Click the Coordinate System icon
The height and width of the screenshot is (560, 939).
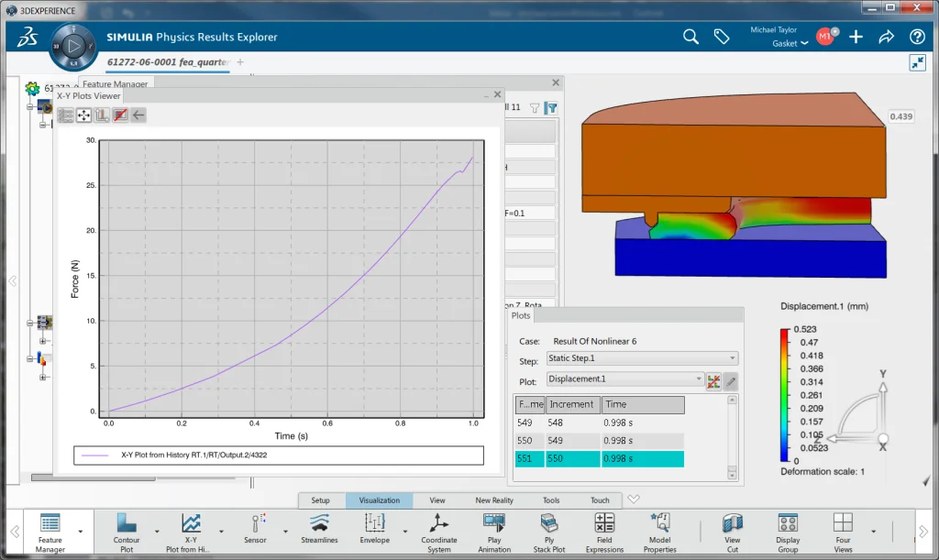click(x=439, y=523)
